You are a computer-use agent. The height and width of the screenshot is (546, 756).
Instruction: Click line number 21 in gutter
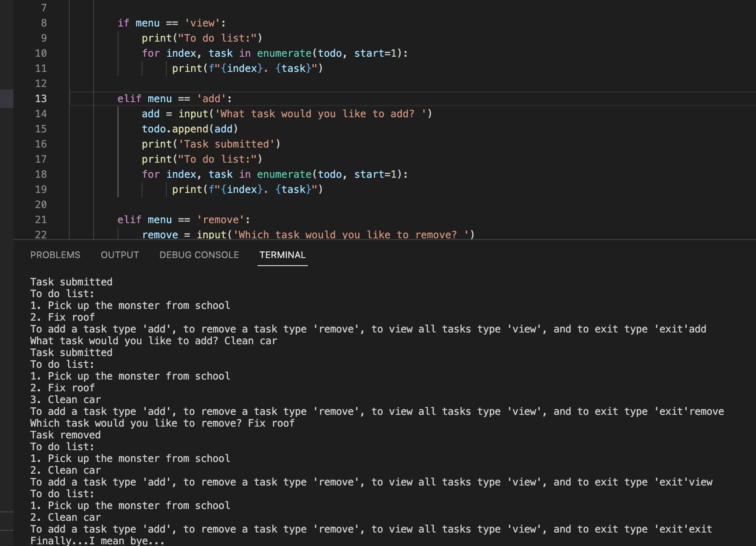(41, 220)
